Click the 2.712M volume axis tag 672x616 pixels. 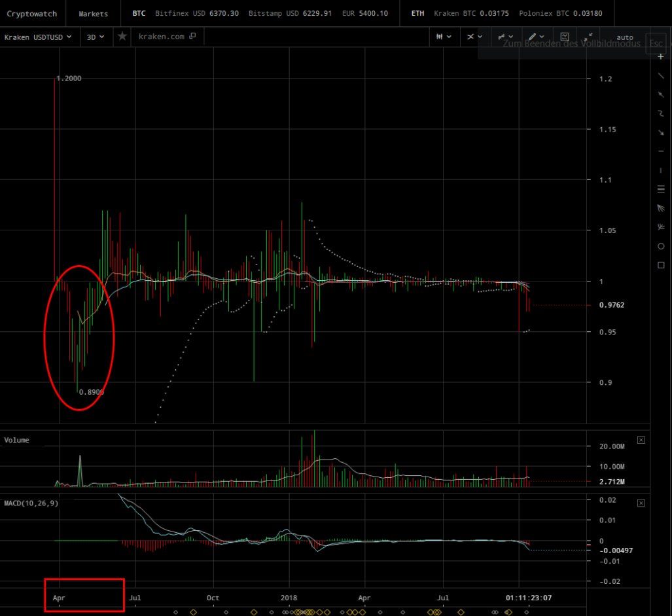pos(612,481)
